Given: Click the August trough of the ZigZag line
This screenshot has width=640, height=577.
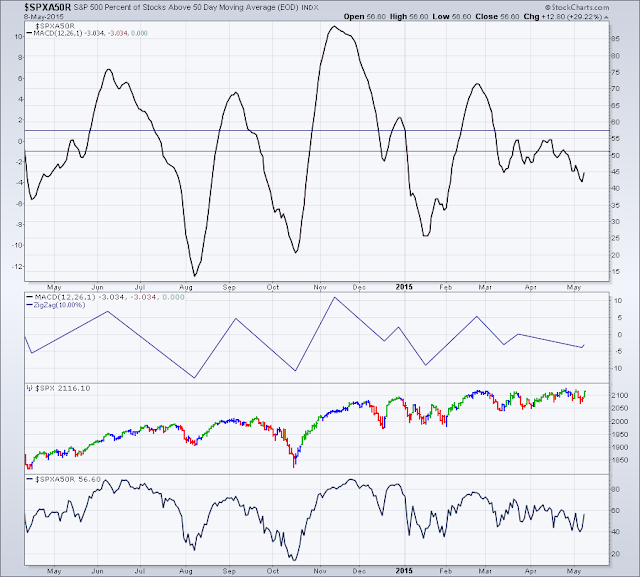Looking at the screenshot, I should click(x=194, y=377).
